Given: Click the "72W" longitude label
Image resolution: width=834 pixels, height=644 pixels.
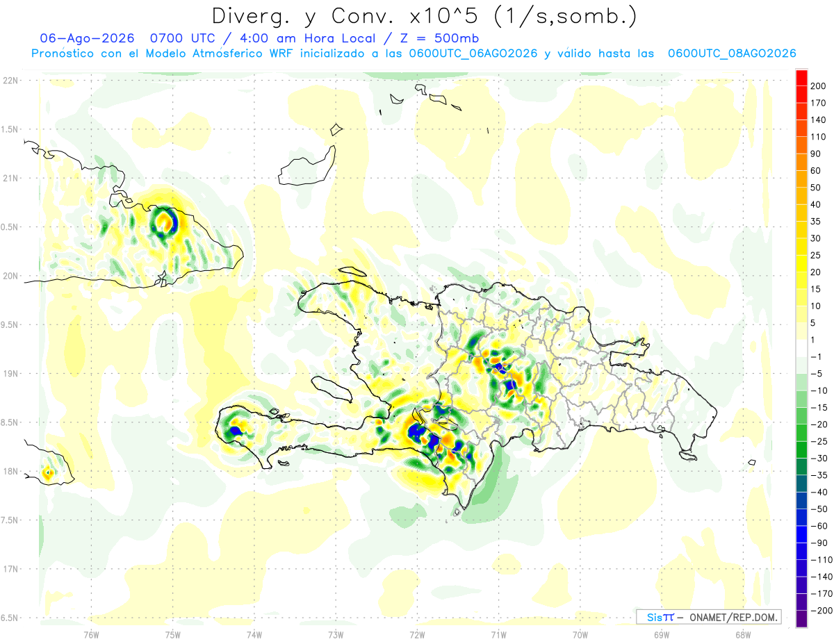Looking at the screenshot, I should click(417, 635).
